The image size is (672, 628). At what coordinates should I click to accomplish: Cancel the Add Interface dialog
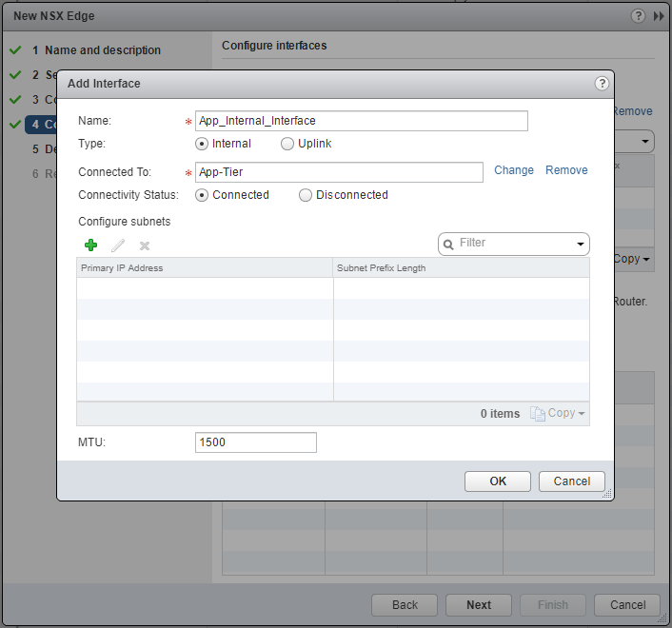click(x=572, y=481)
